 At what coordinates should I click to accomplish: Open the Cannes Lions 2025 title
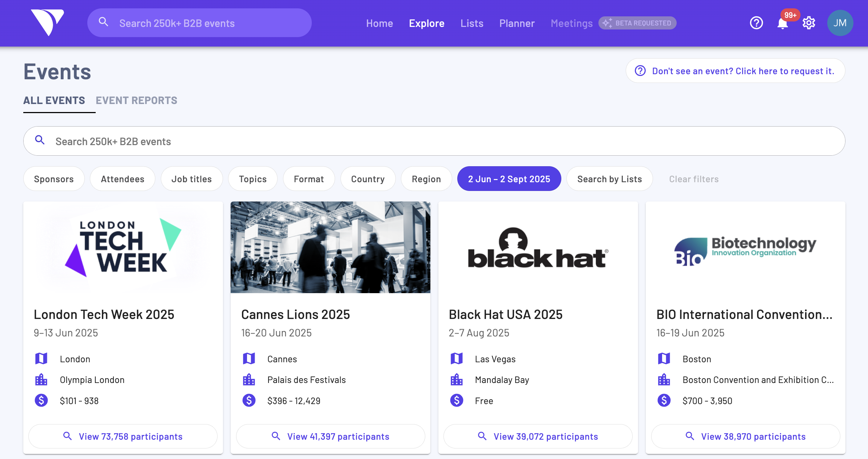(x=295, y=314)
